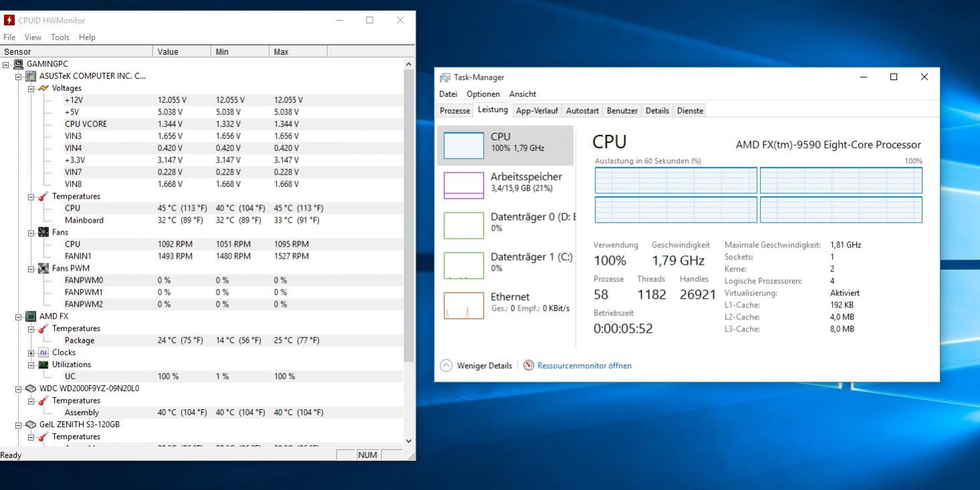This screenshot has height=490, width=980.
Task: Click the GeIL ZENITH S3-120GB drive icon
Action: [x=31, y=424]
